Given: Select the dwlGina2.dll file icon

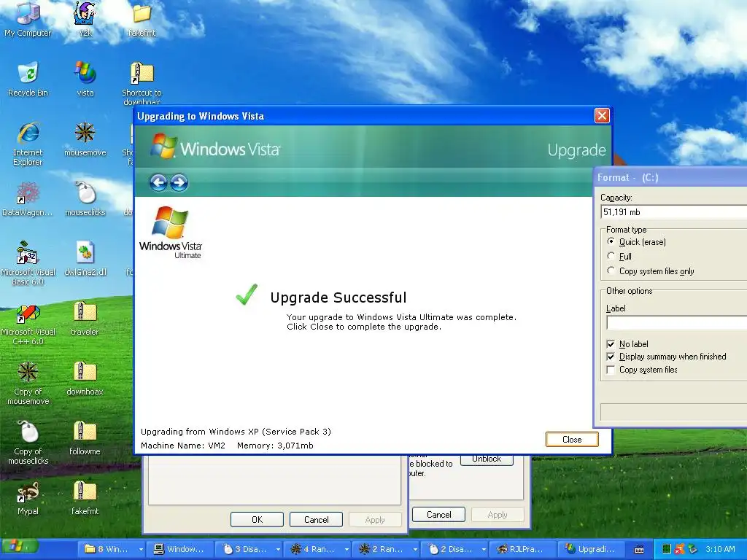Looking at the screenshot, I should 85,259.
